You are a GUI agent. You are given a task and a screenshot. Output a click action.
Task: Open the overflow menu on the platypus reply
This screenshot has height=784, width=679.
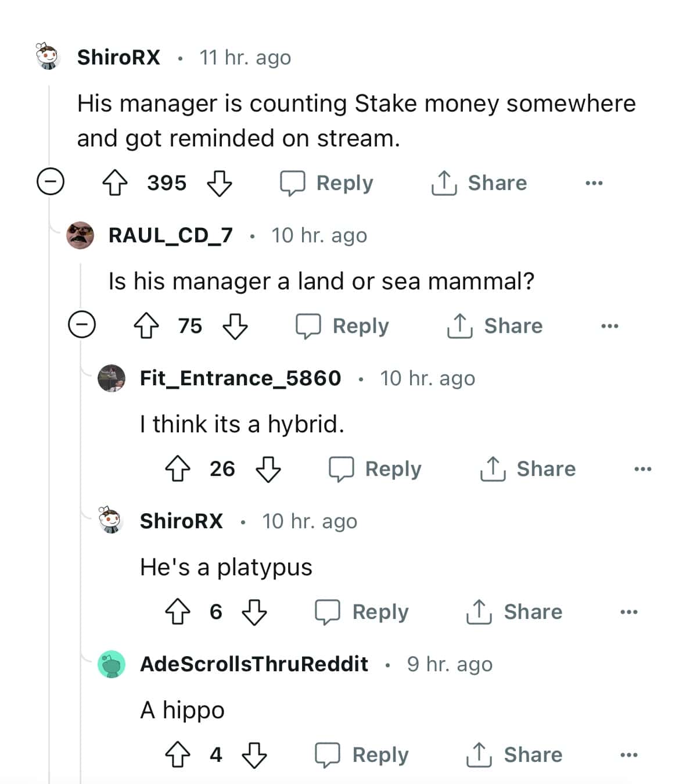click(x=629, y=611)
